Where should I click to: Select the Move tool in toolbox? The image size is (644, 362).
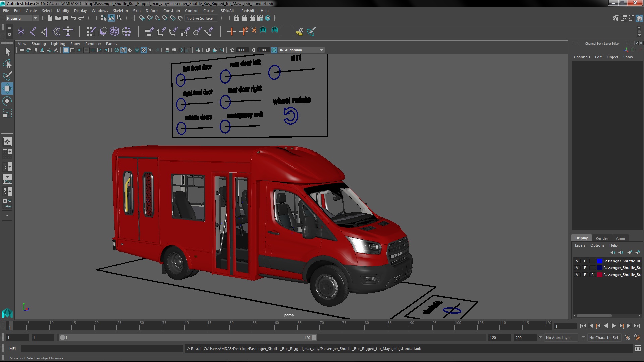pyautogui.click(x=7, y=89)
